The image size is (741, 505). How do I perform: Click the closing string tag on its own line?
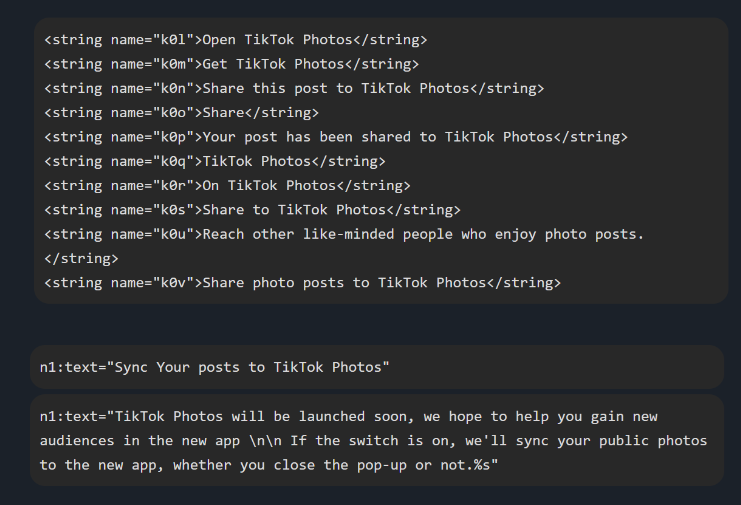pyautogui.click(x=81, y=258)
